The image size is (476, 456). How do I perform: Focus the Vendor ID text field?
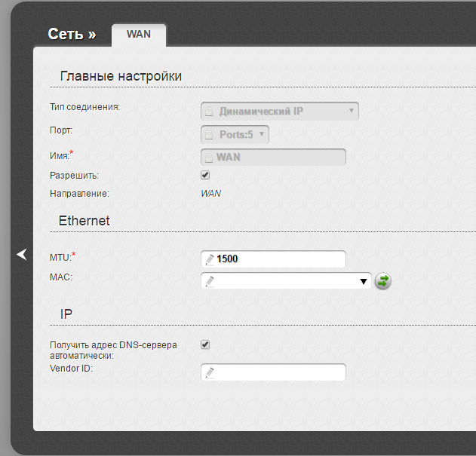pos(278,372)
